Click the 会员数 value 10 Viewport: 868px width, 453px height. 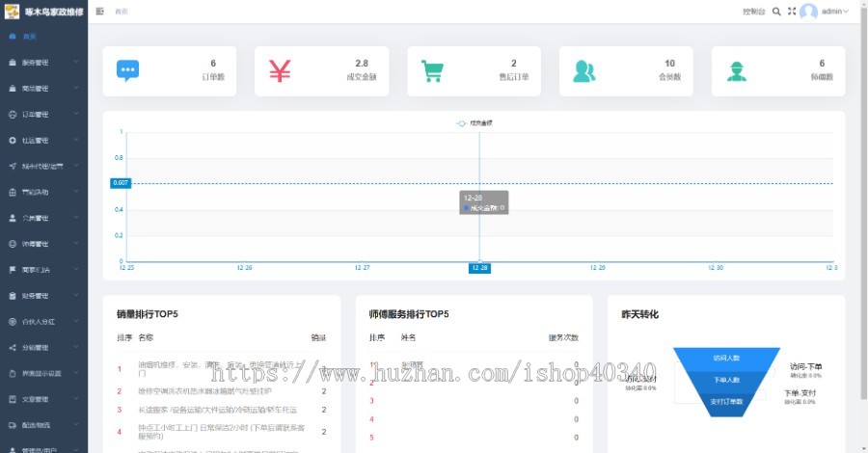click(670, 63)
